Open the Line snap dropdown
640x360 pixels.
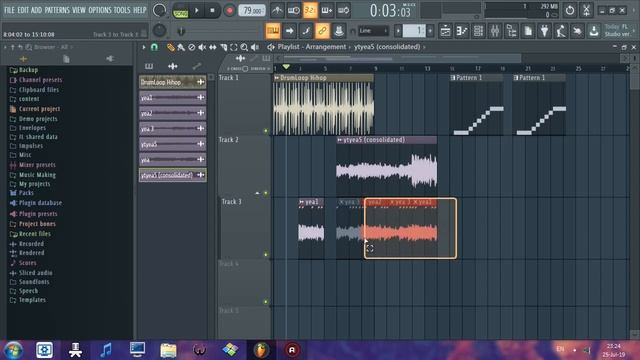pyautogui.click(x=373, y=31)
